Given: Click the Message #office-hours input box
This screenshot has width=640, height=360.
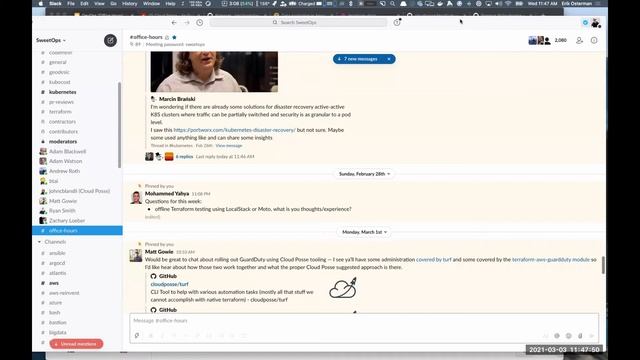Looking at the screenshot, I should pos(364,321).
